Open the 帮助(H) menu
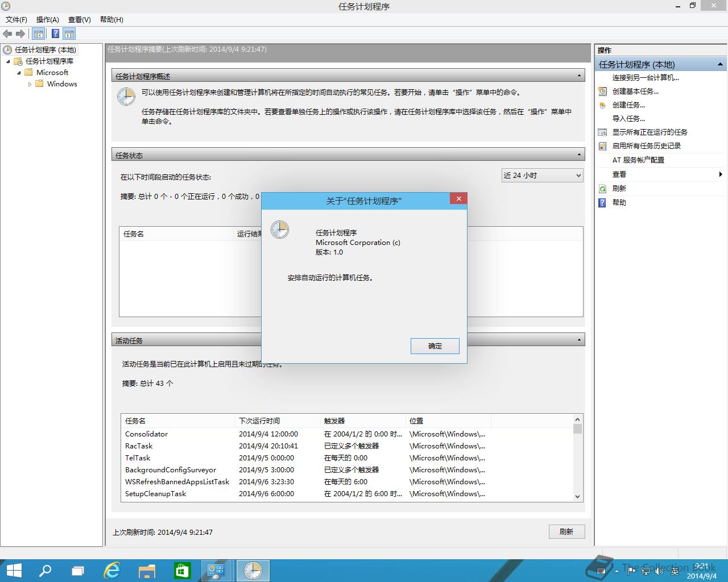 (111, 19)
